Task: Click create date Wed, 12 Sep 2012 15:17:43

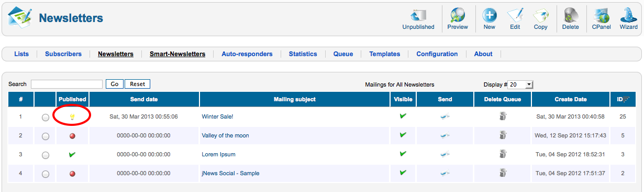Action: (571, 135)
